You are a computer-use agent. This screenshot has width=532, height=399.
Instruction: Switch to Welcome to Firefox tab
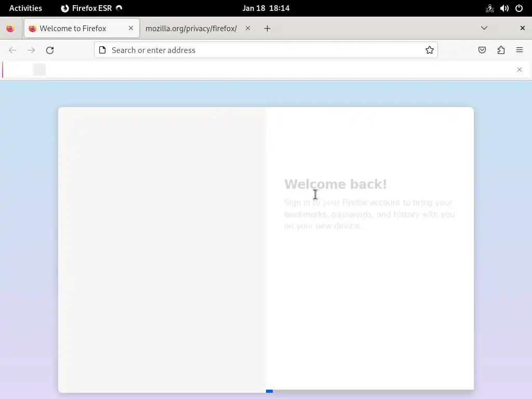[x=82, y=29]
